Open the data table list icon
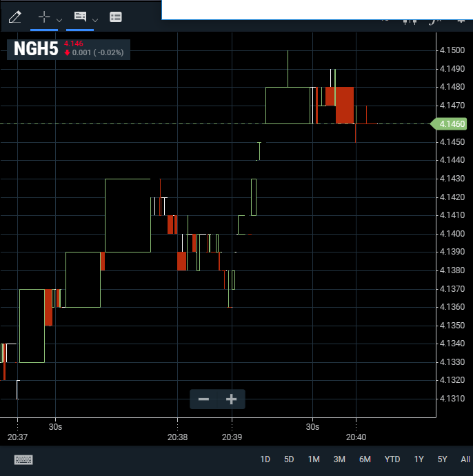 pyautogui.click(x=116, y=17)
